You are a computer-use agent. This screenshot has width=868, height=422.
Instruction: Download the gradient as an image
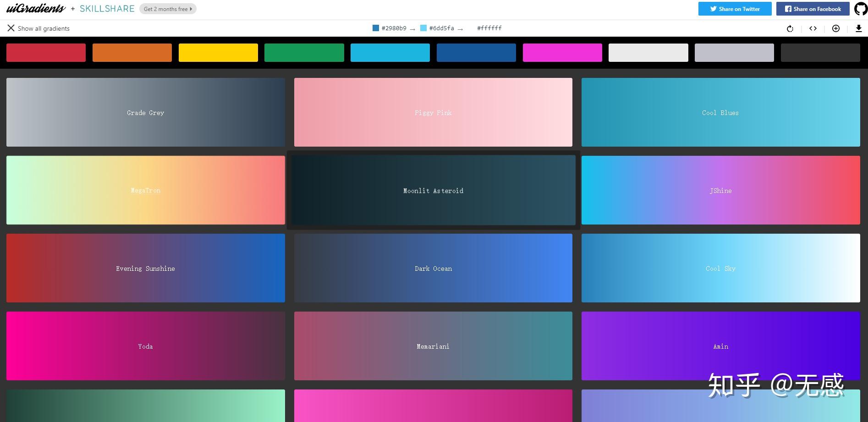tap(859, 28)
